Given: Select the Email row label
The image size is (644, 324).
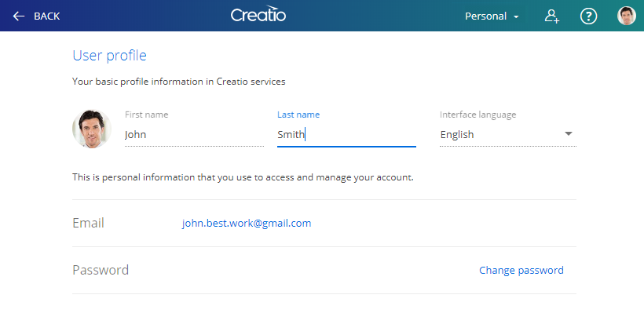Looking at the screenshot, I should pos(88,223).
